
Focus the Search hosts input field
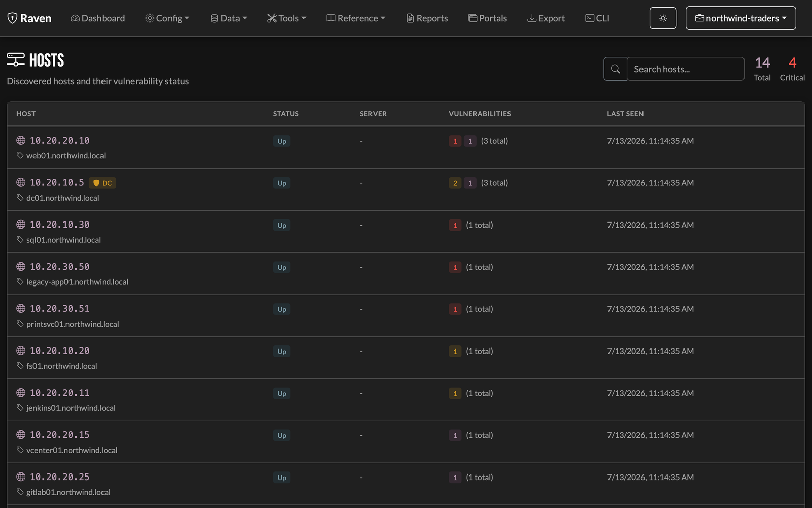coord(686,69)
